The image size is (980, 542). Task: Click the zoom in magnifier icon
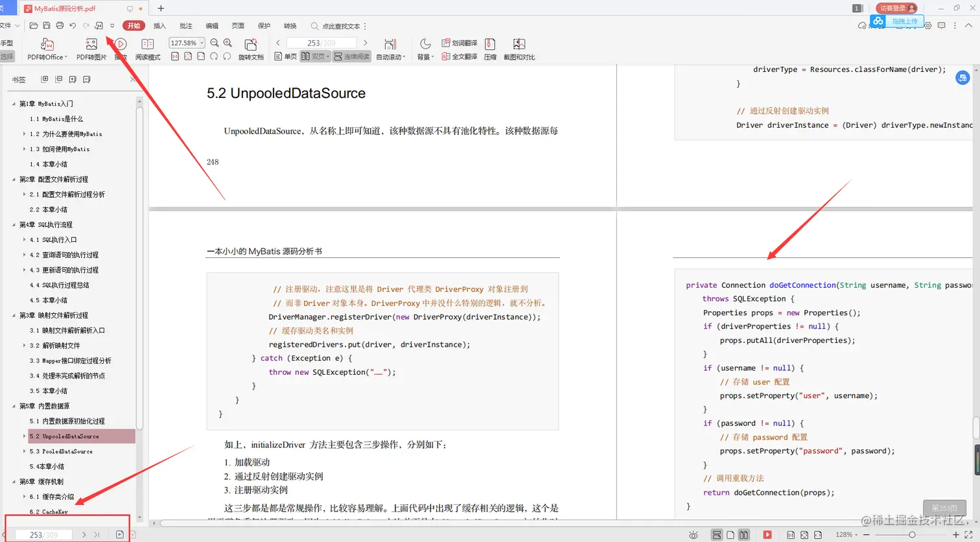[x=227, y=43]
